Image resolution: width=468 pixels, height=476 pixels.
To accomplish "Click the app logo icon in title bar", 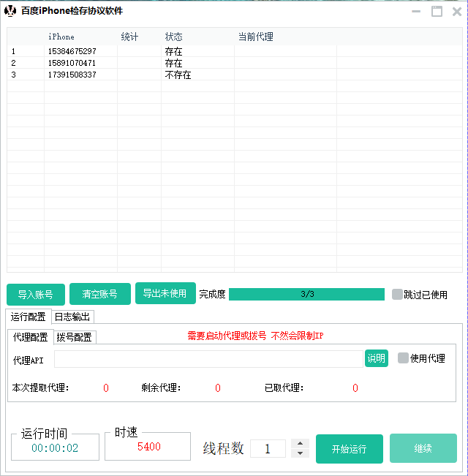I will [x=10, y=11].
